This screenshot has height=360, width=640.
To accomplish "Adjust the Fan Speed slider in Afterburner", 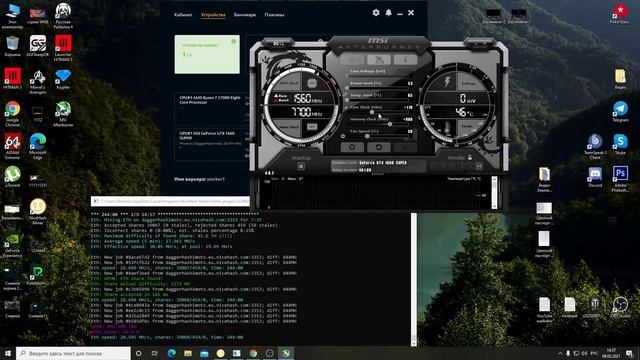I will [378, 136].
